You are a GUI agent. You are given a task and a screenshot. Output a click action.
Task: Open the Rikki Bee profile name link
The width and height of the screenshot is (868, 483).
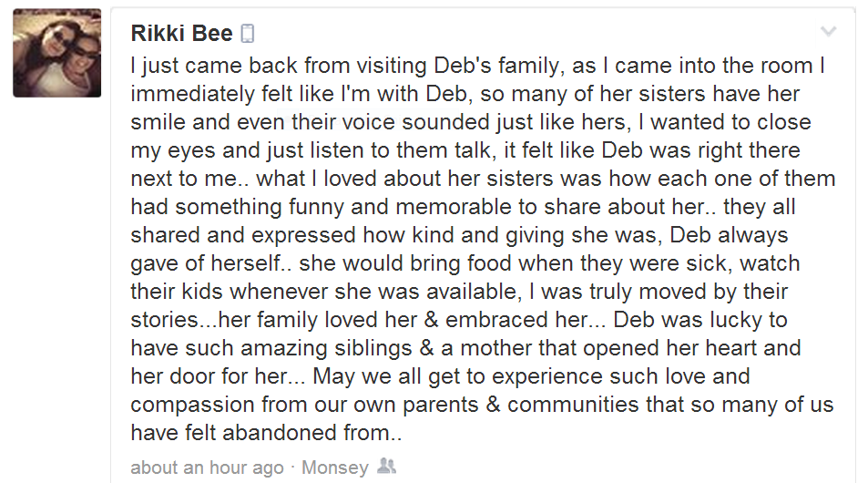(181, 35)
